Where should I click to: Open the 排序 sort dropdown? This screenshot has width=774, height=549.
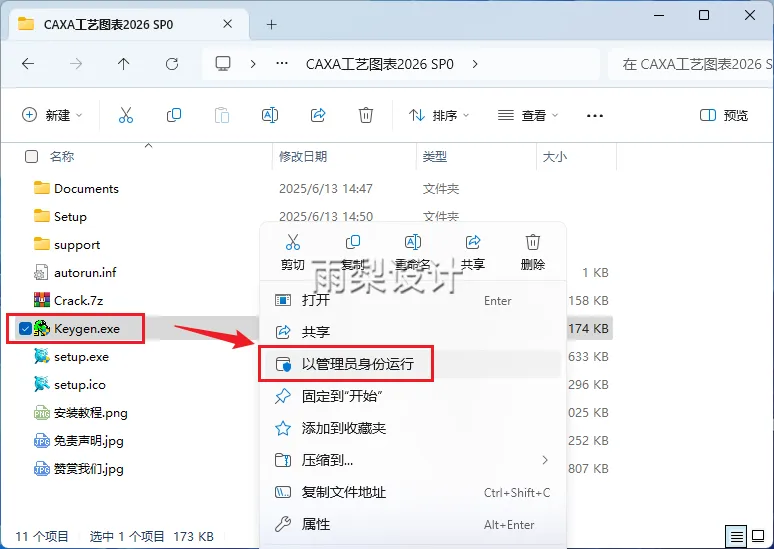point(438,116)
